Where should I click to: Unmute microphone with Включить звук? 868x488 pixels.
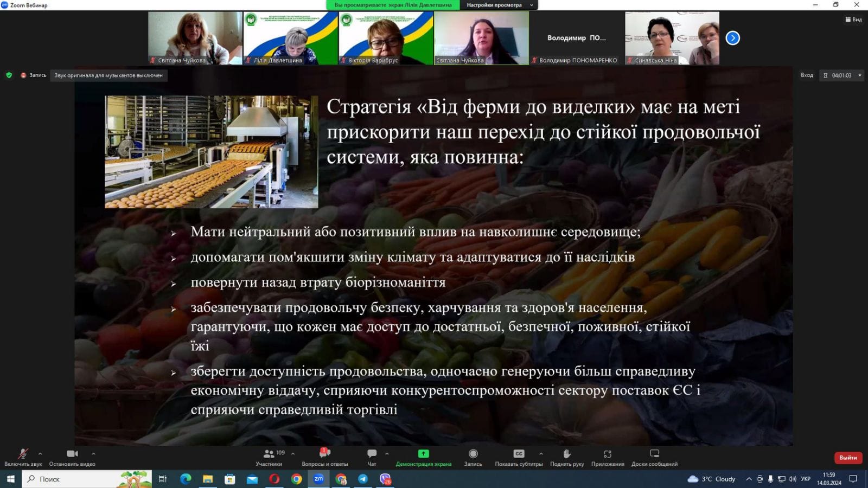click(x=23, y=457)
